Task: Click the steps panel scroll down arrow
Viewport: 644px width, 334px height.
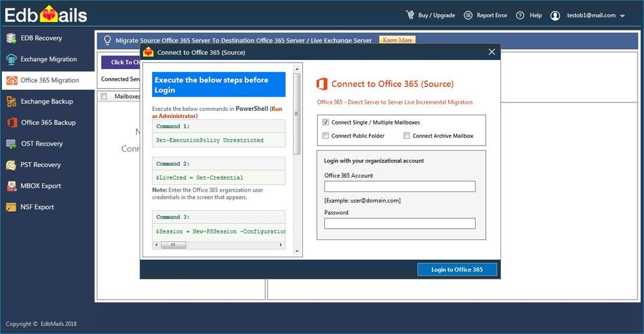Action: (x=297, y=251)
